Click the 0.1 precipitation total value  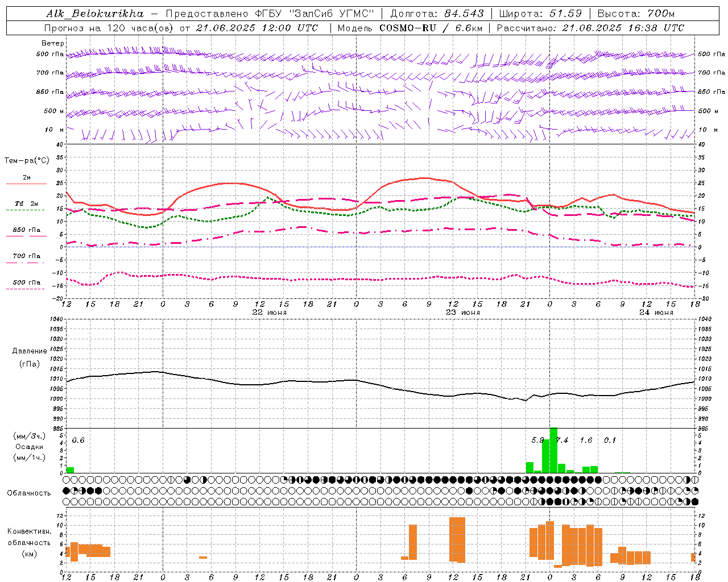[x=610, y=440]
